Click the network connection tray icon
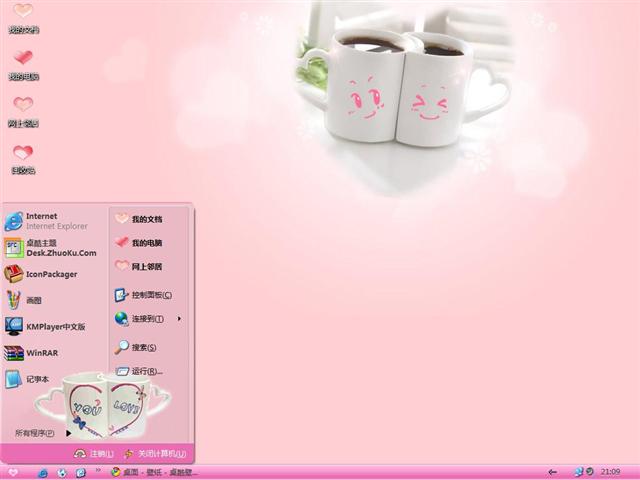 tap(578, 472)
